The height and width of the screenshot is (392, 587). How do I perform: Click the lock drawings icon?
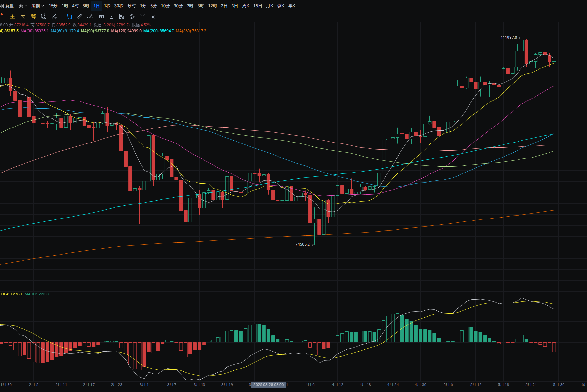(x=111, y=16)
